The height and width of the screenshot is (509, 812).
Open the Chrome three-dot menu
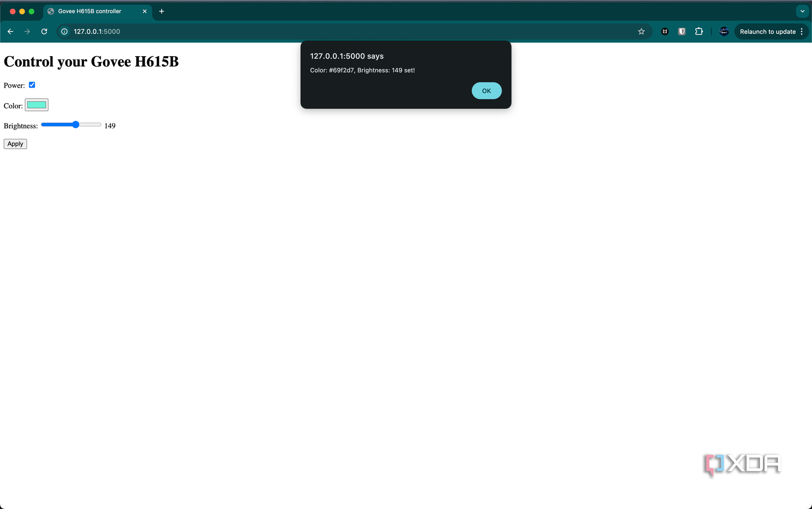point(802,32)
